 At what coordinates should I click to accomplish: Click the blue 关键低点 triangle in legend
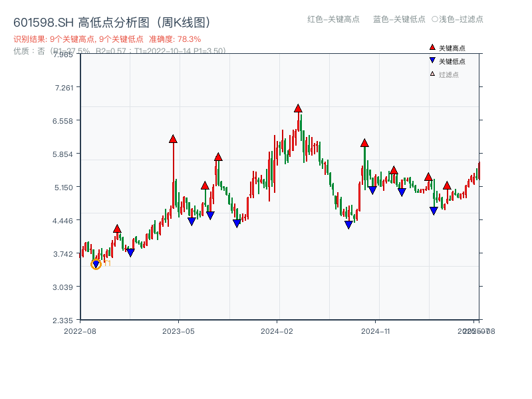432,61
